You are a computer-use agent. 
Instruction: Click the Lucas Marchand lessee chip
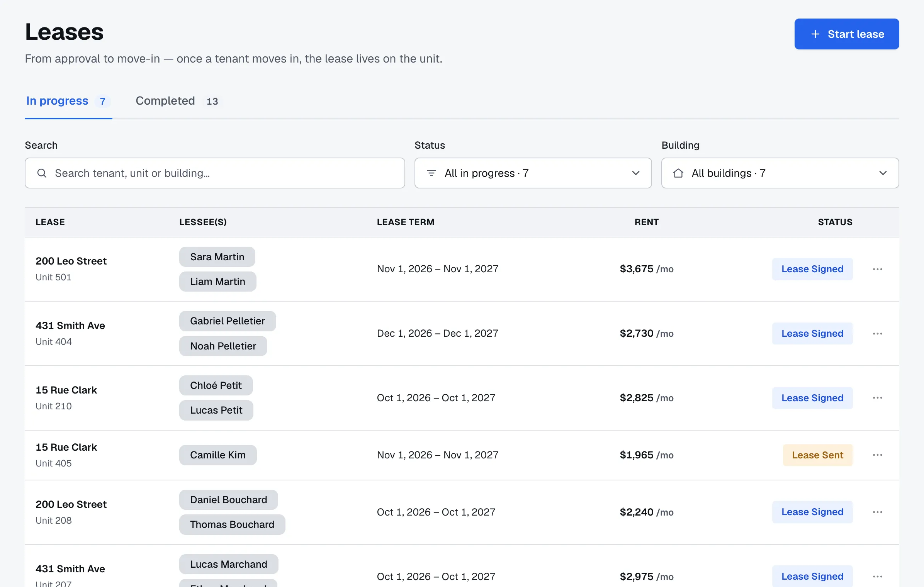[229, 564]
